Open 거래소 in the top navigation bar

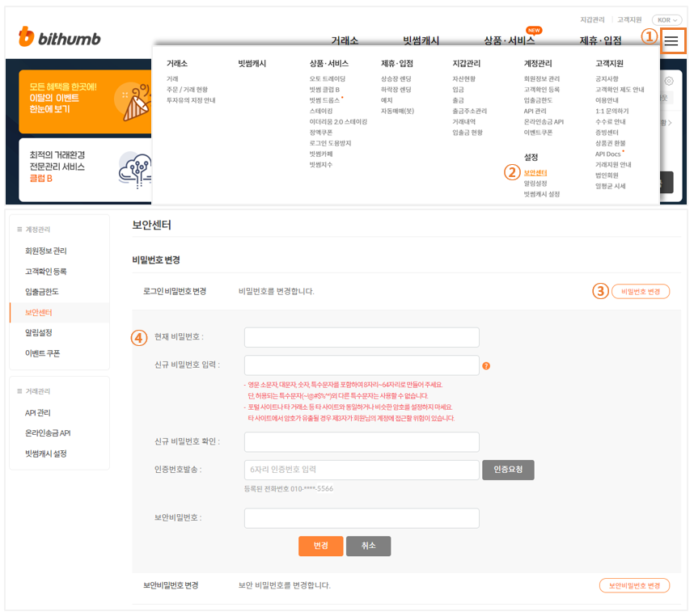(345, 40)
